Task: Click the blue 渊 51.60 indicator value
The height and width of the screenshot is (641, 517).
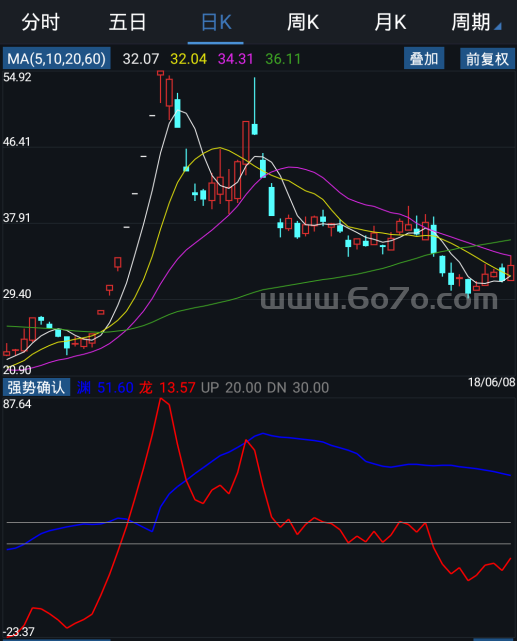Action: [x=105, y=388]
